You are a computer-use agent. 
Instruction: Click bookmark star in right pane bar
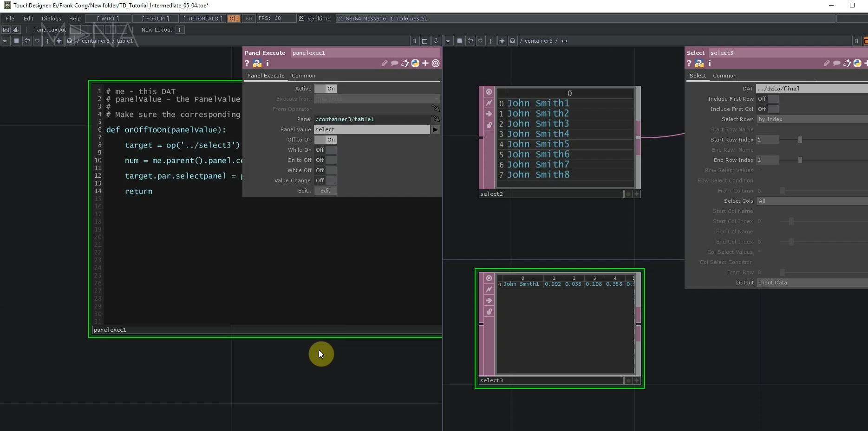(502, 41)
